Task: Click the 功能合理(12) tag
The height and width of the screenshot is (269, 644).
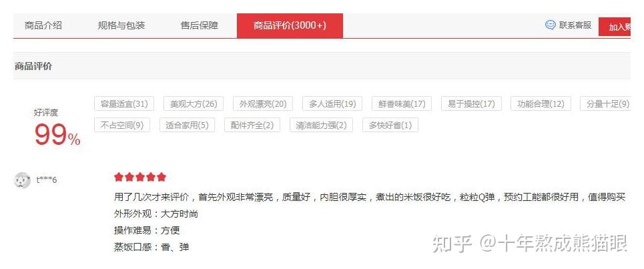Action: (541, 103)
